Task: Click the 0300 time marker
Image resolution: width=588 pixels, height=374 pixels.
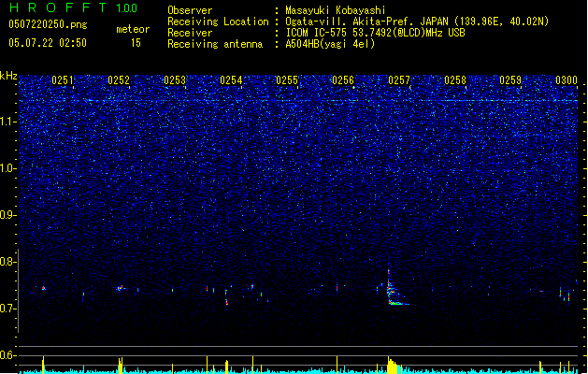Action: point(566,80)
